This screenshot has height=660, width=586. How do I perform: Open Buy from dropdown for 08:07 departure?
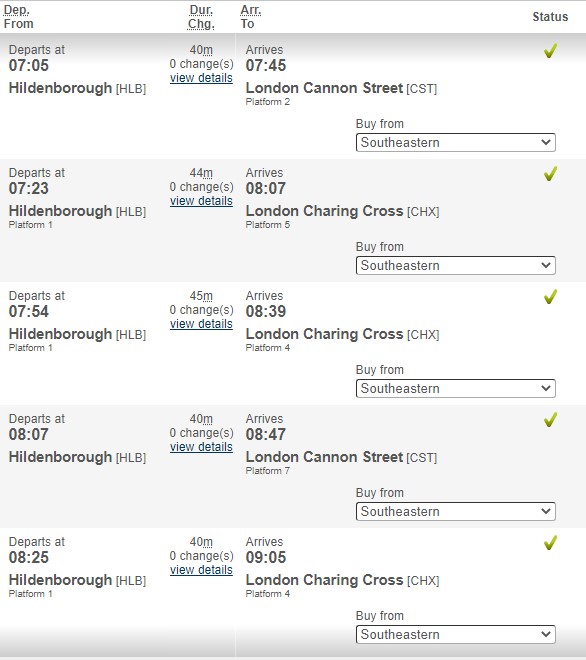[x=455, y=511]
